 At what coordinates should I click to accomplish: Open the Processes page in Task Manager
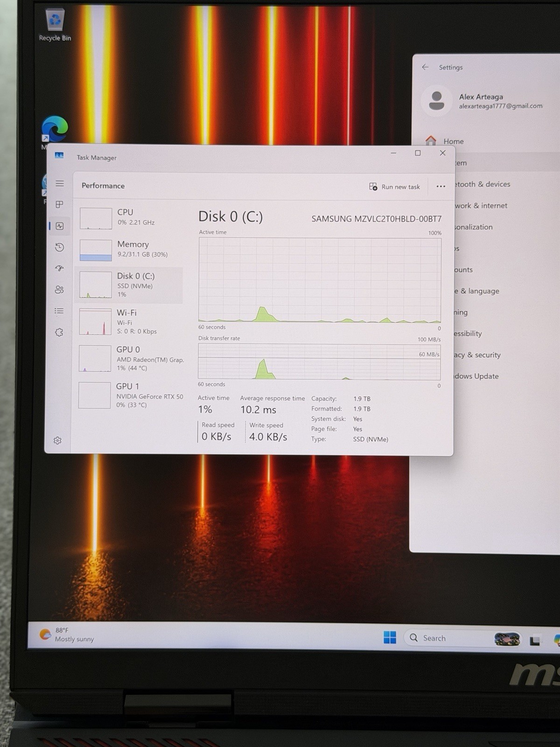(x=60, y=204)
